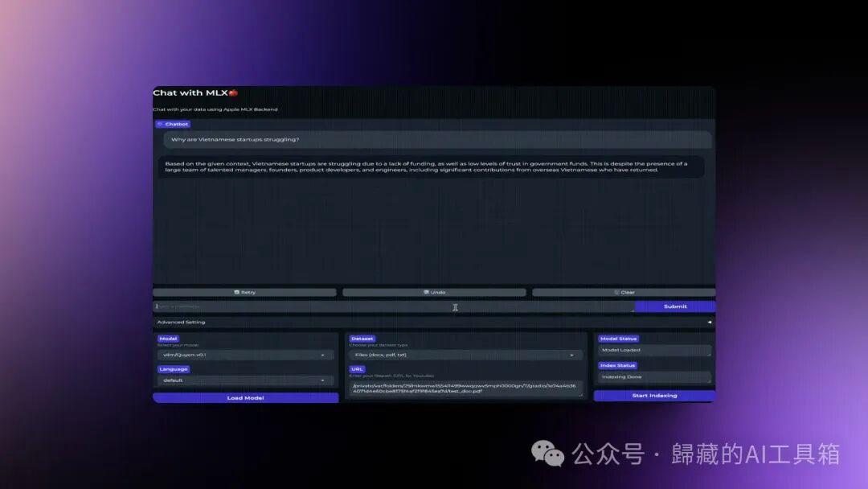Click the "Chat with your data using Apple MLX Backend" subtitle
The image size is (868, 489).
tap(215, 109)
